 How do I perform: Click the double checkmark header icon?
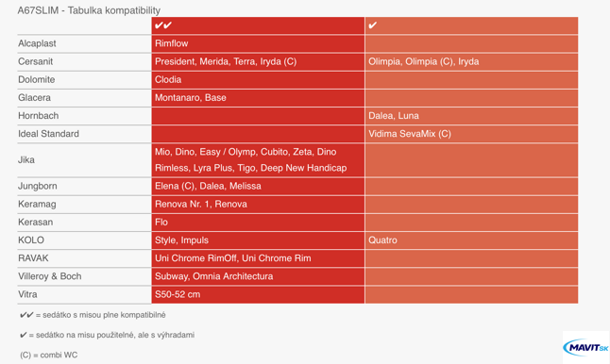pyautogui.click(x=163, y=25)
